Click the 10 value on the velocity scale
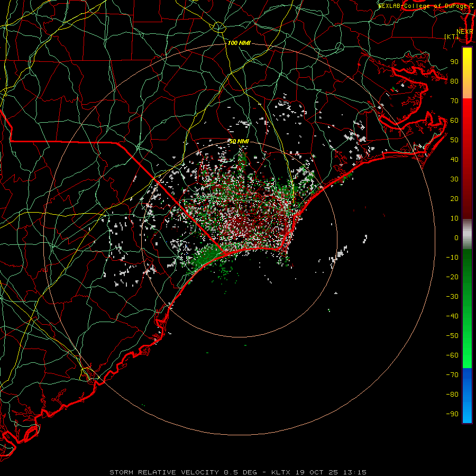The height and width of the screenshot is (476, 476). pos(454,218)
